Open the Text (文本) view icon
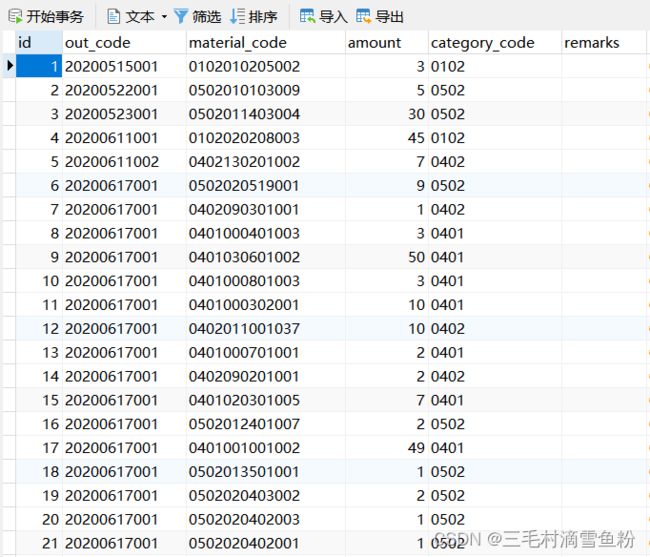650x557 pixels. 114,17
